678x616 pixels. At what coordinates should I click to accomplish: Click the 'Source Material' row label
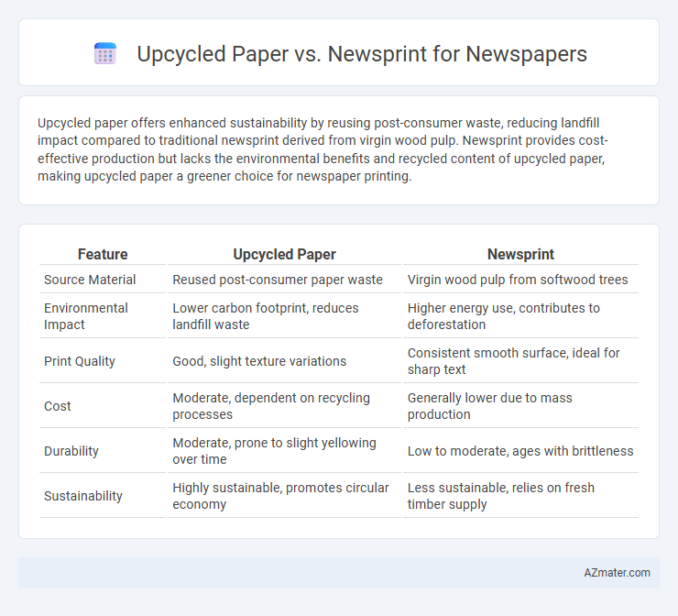click(x=90, y=280)
